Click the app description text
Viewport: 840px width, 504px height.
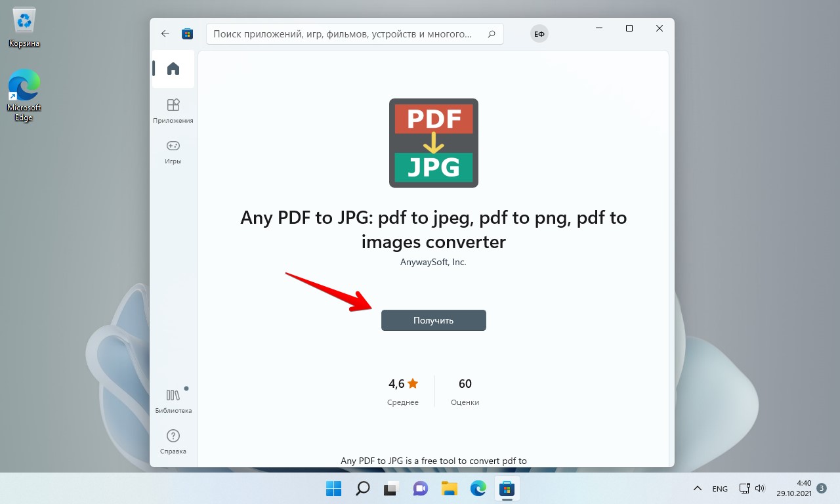pyautogui.click(x=434, y=461)
